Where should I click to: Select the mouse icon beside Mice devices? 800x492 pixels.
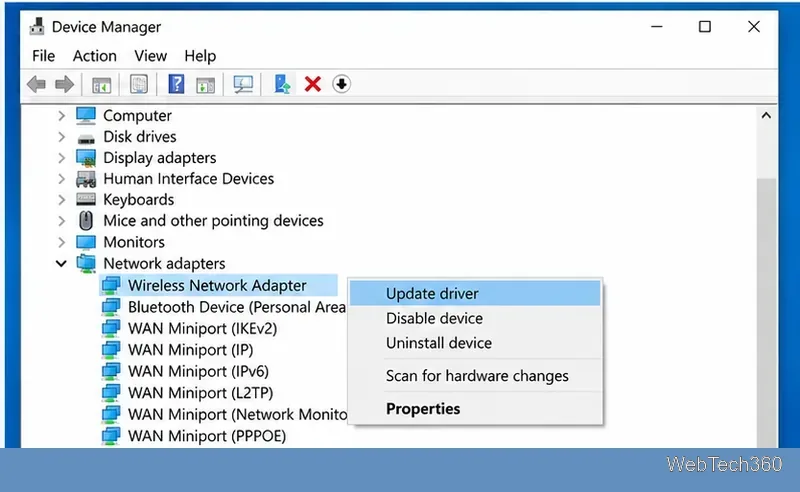86,221
